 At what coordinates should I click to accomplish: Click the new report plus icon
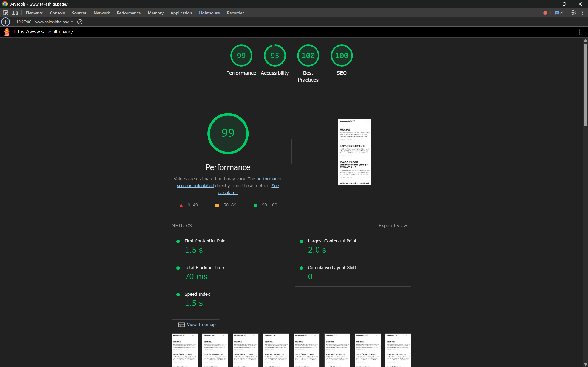(5, 22)
